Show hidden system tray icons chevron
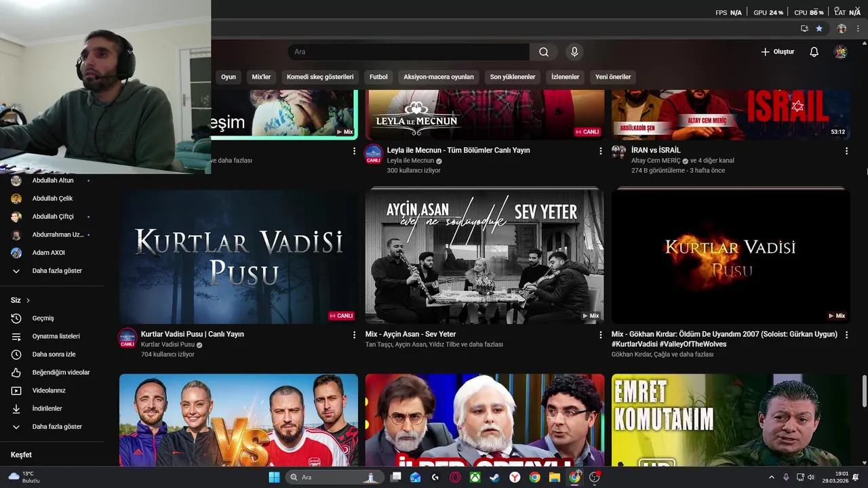 [x=771, y=477]
